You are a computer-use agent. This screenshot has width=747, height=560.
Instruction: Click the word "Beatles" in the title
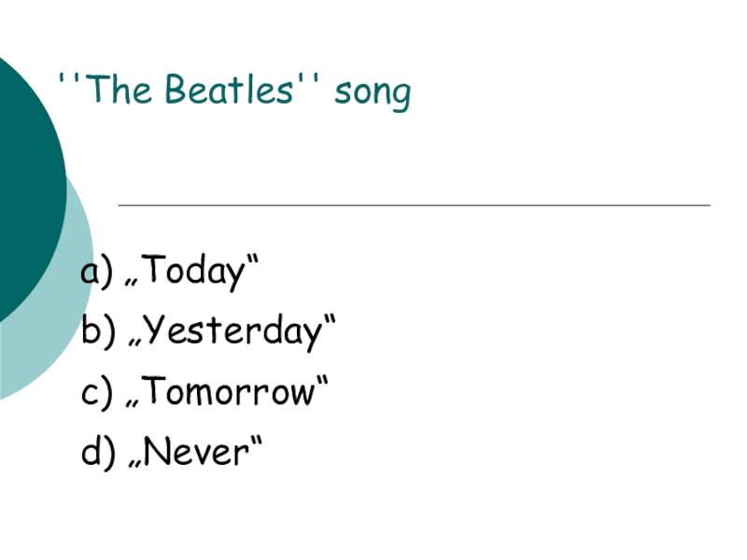click(229, 91)
